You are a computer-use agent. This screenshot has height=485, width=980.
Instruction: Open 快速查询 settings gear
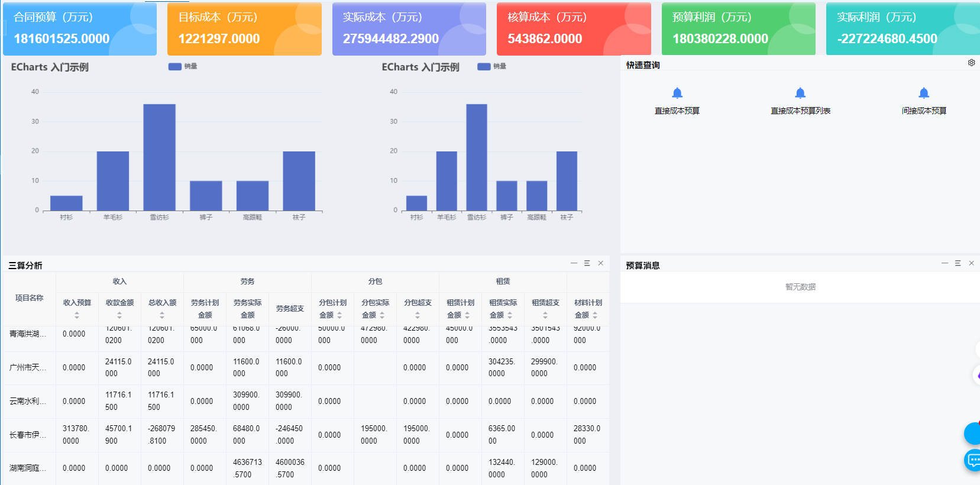tap(971, 63)
